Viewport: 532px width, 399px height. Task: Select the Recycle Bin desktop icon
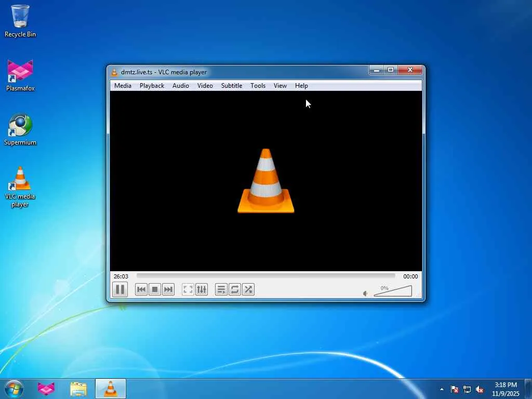click(20, 21)
